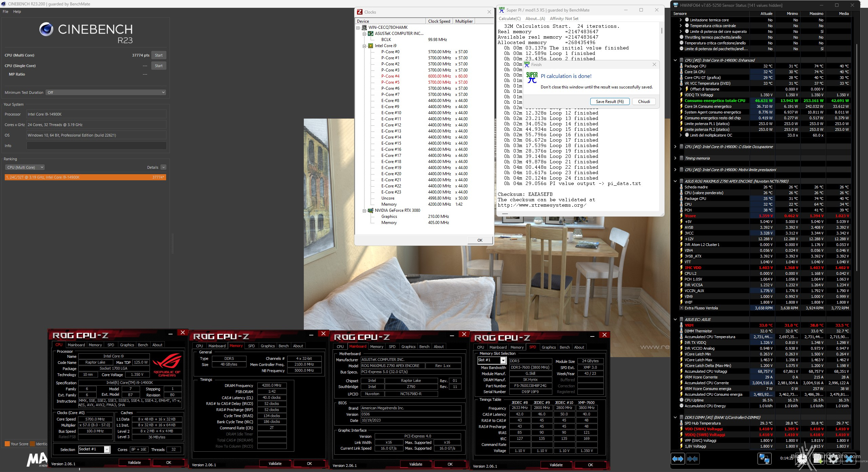The width and height of the screenshot is (868, 472).
Task: Reset HWiNFO sensor timer clock icon
Action: (802, 458)
